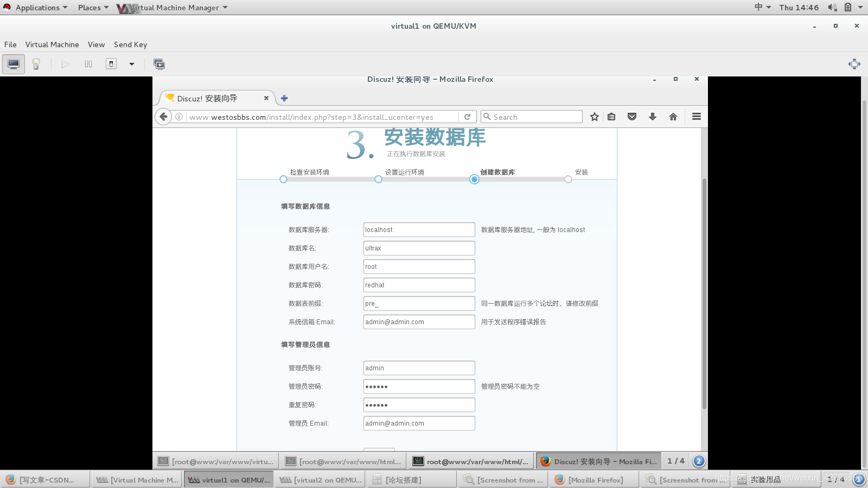Open guest workspace switcher 1 / 4
This screenshot has height=488, width=868.
pyautogui.click(x=676, y=461)
